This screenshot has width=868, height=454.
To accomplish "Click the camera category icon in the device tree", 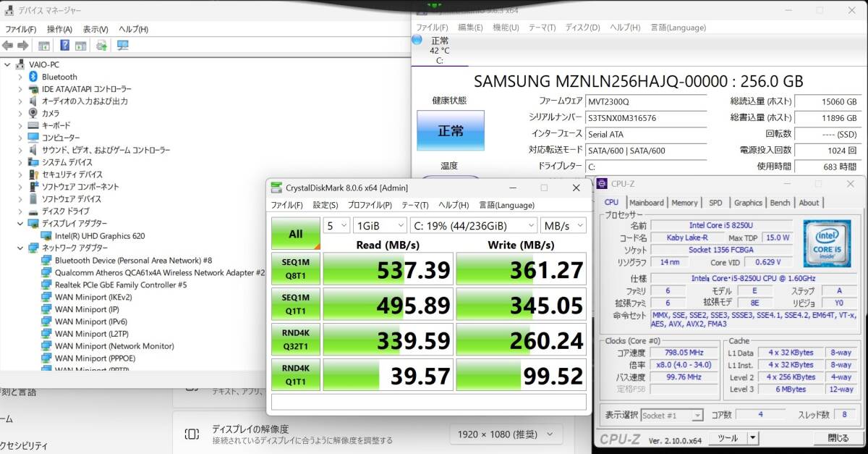I will pyautogui.click(x=33, y=114).
